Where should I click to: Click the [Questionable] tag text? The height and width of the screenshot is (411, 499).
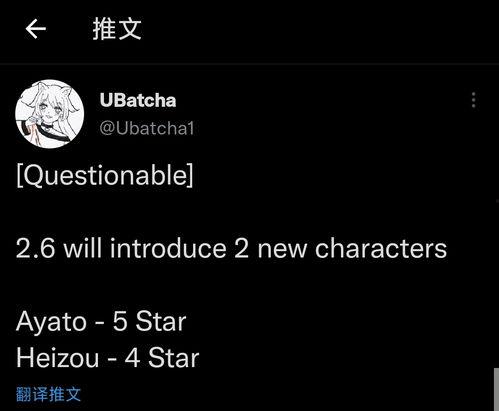coord(105,175)
